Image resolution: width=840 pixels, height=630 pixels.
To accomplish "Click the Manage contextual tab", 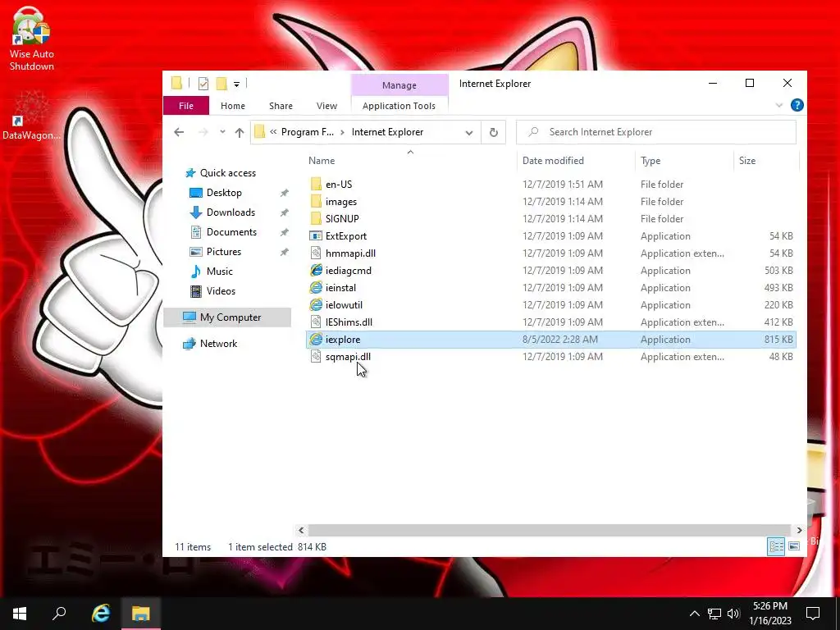I will (399, 85).
